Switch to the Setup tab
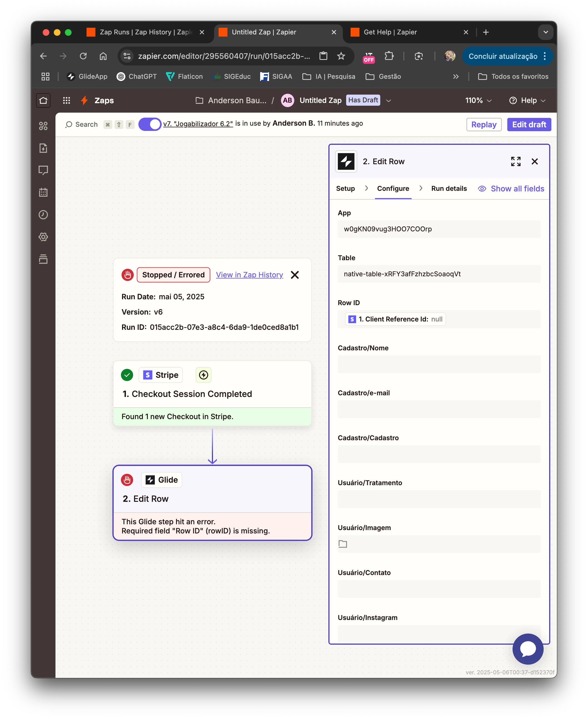This screenshot has width=588, height=719. 345,189
